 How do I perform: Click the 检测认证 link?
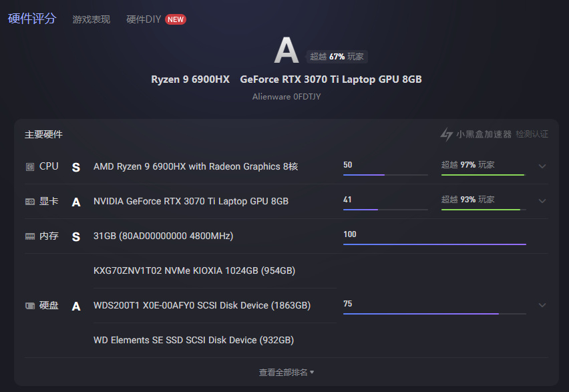[532, 134]
